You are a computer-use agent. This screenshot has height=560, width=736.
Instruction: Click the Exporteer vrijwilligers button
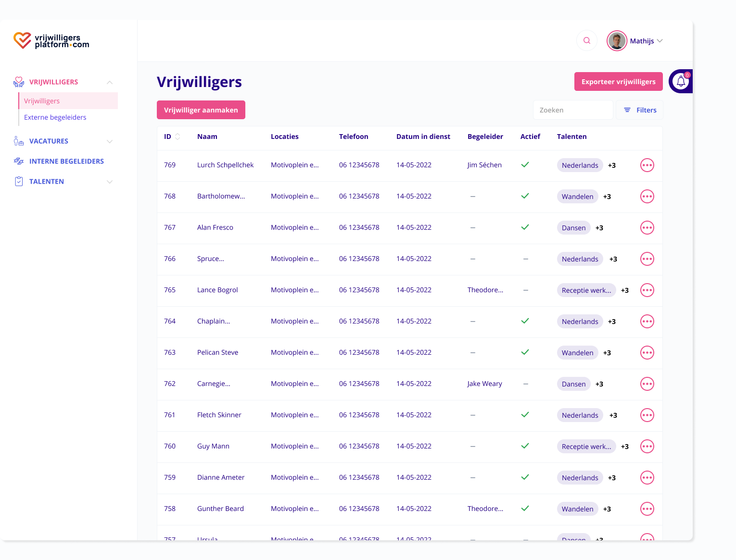pos(618,82)
